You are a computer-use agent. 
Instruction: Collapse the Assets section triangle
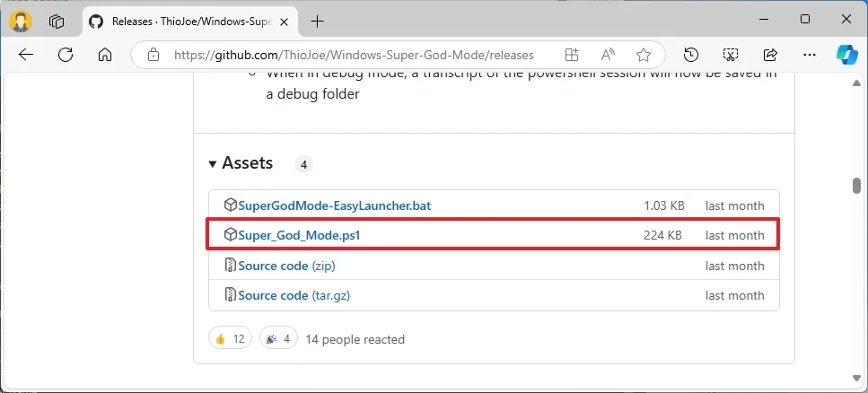(213, 164)
